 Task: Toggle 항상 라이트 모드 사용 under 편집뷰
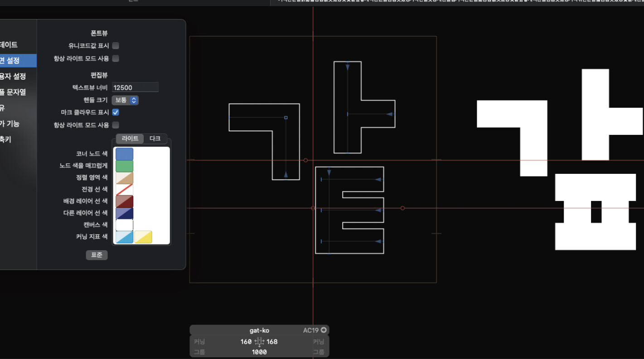click(116, 125)
